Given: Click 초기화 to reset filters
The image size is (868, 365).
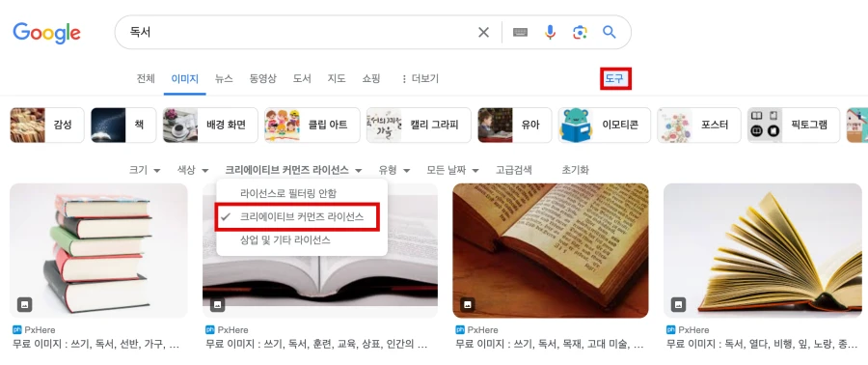Looking at the screenshot, I should point(575,170).
